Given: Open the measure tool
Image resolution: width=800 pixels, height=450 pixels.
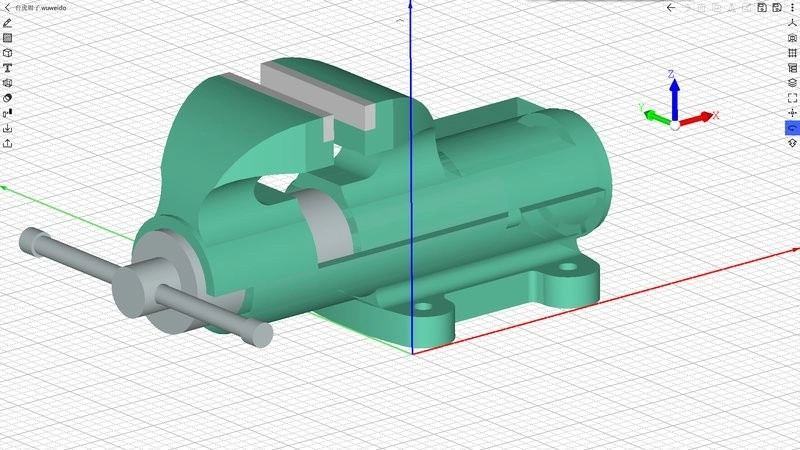Looking at the screenshot, I should [x=8, y=113].
